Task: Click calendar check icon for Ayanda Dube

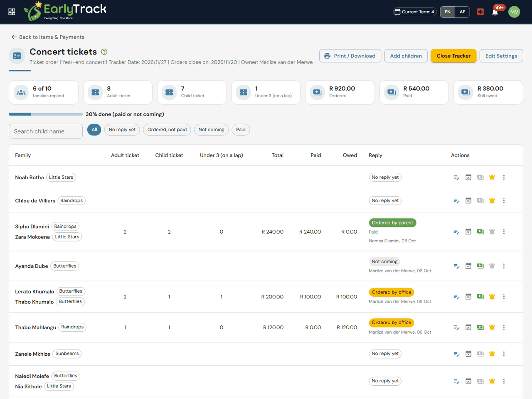Action: pos(468,266)
